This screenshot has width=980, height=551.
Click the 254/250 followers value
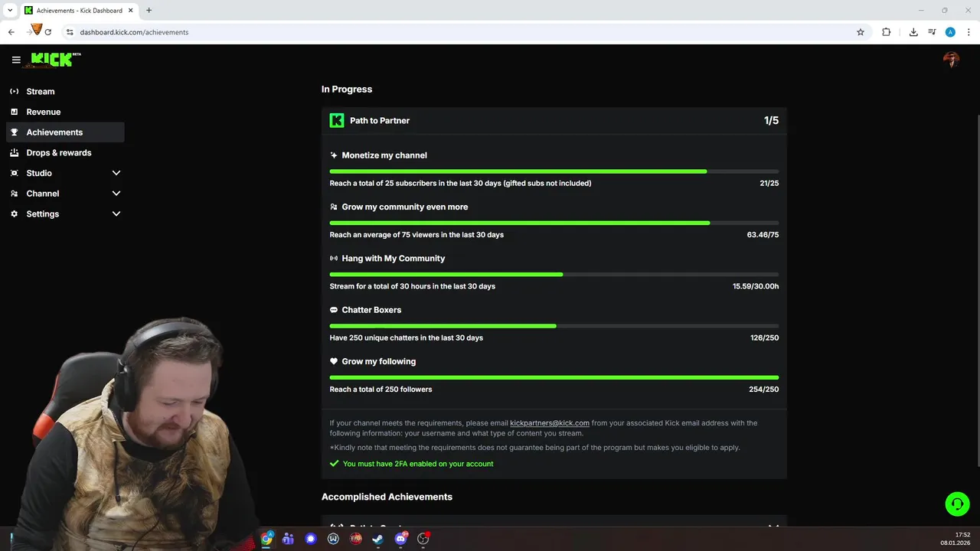coord(764,390)
